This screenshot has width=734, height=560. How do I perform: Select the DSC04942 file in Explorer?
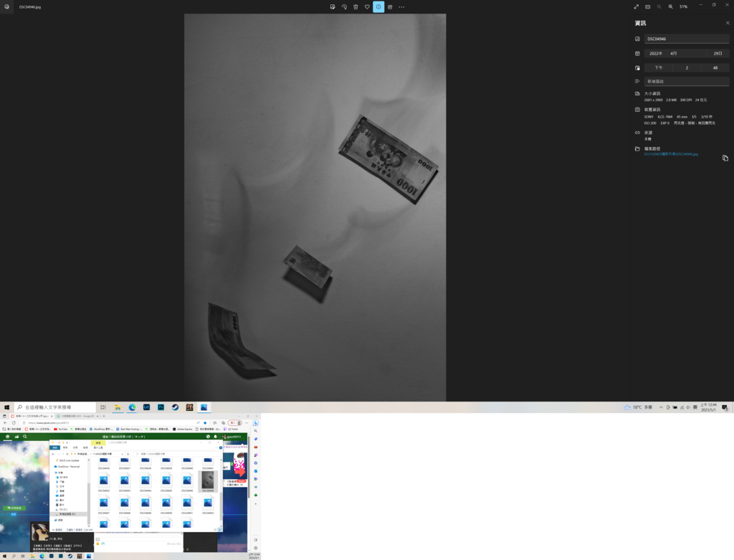[103, 483]
